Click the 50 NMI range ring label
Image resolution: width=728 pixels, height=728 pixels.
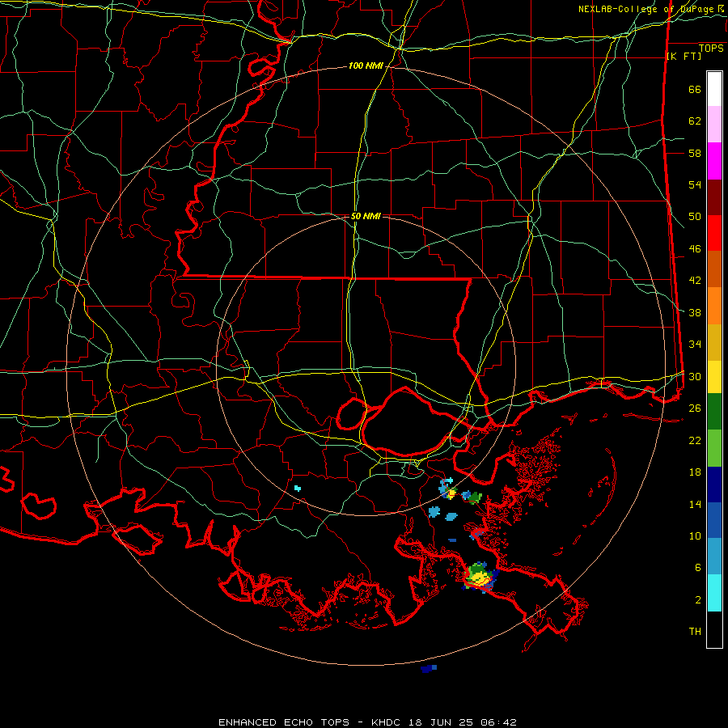(366, 216)
